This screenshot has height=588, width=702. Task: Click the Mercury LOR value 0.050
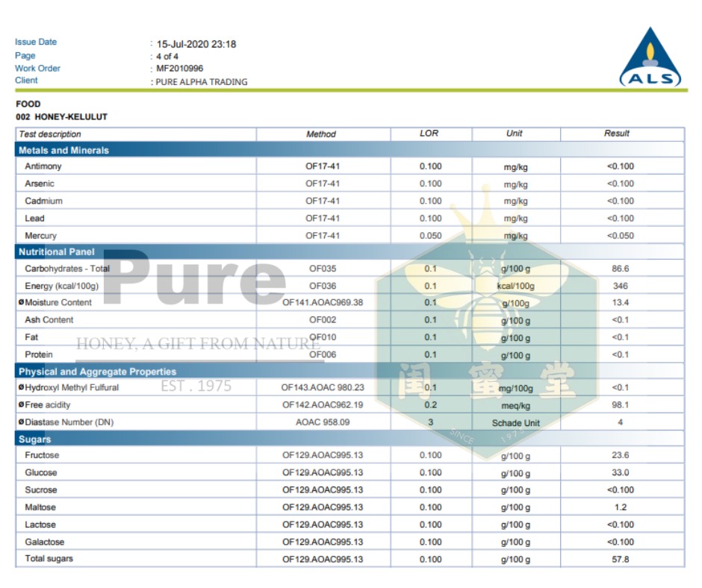(430, 236)
